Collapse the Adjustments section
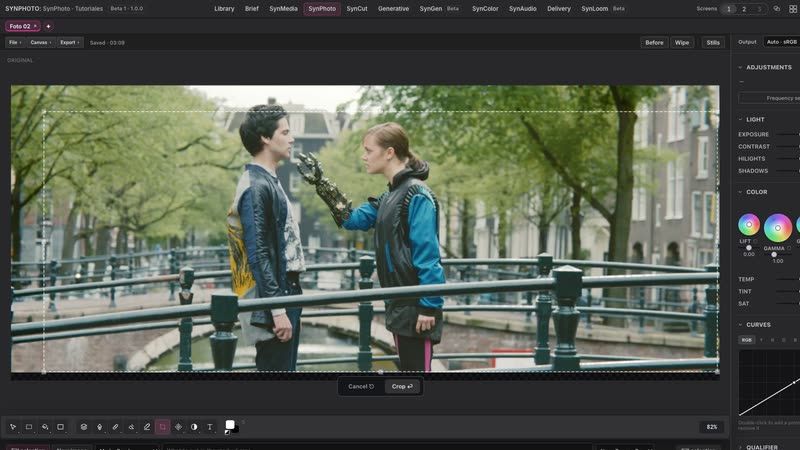 click(740, 67)
